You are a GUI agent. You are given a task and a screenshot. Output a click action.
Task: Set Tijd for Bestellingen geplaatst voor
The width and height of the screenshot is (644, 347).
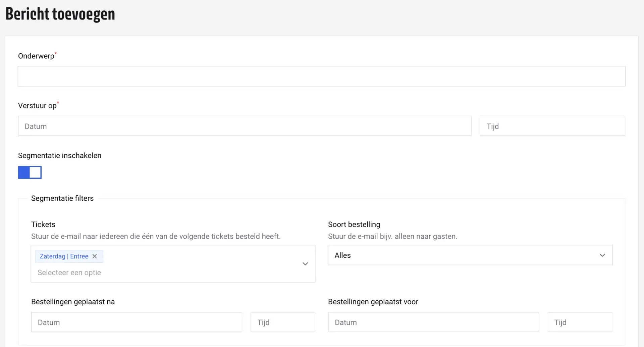coord(579,322)
